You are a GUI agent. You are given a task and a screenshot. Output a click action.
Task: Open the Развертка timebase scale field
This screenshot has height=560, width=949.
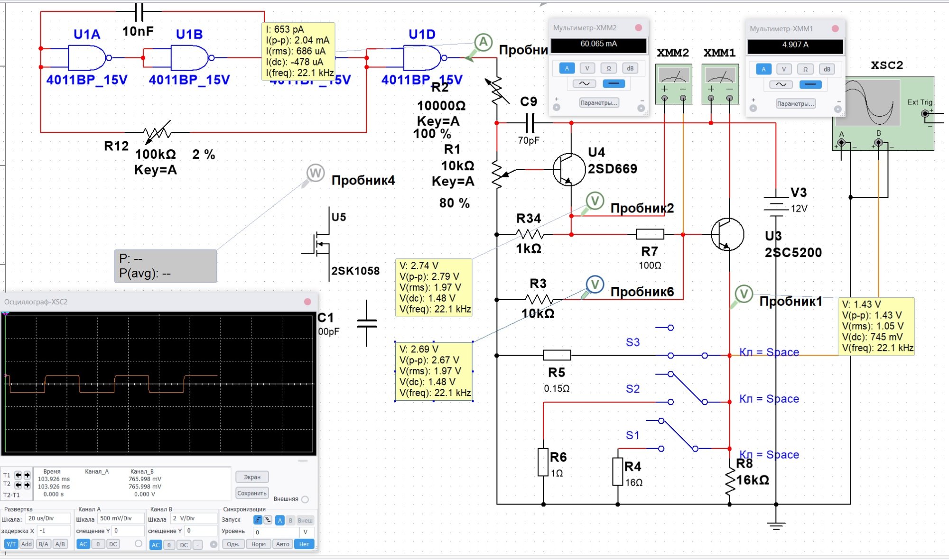click(48, 519)
